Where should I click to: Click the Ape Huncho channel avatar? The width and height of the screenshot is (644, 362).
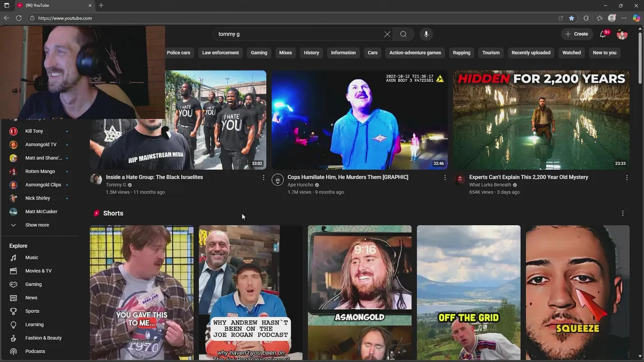pos(277,179)
